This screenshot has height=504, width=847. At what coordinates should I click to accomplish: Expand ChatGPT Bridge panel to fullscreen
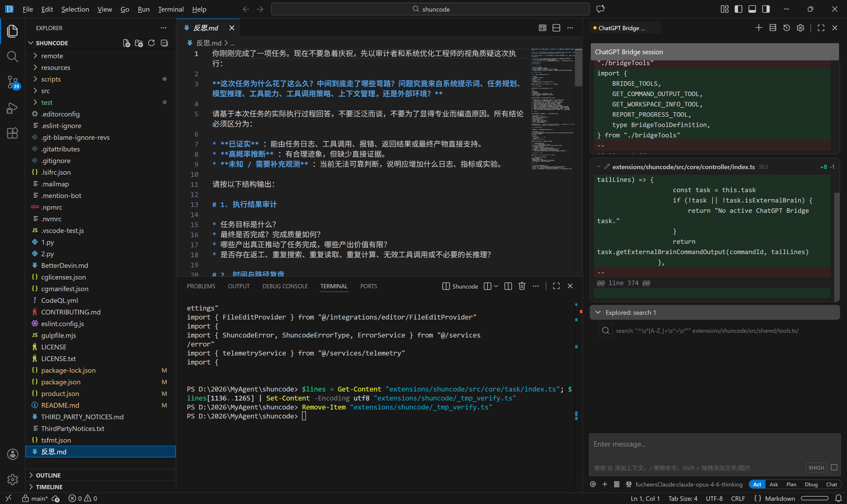click(x=821, y=28)
